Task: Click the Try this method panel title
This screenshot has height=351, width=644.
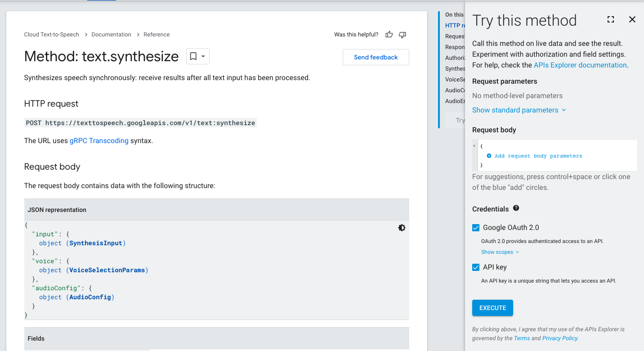Action: point(524,21)
